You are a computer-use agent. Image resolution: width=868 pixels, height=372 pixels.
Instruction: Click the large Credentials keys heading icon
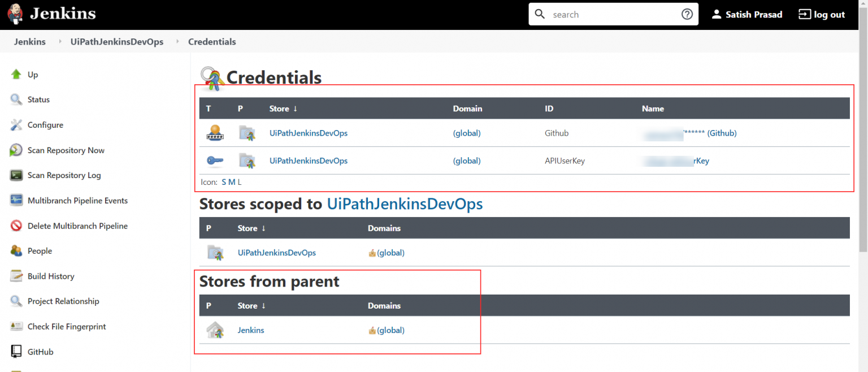212,79
